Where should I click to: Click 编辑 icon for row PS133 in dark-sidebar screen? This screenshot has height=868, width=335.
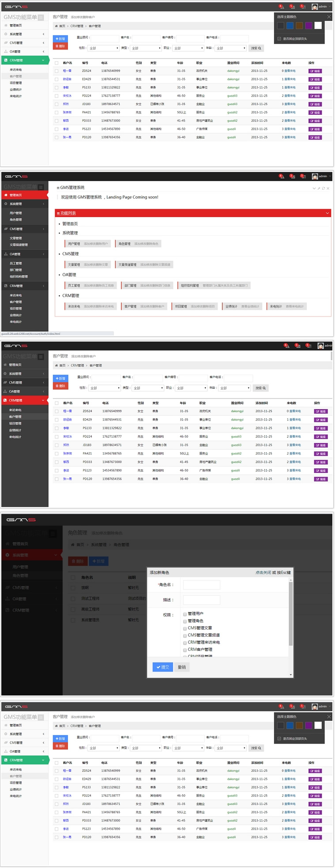(x=321, y=428)
